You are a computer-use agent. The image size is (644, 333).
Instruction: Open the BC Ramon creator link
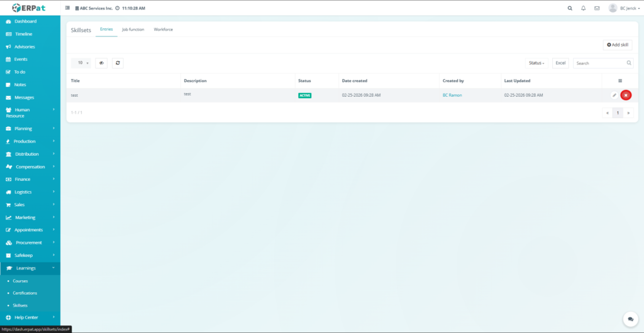point(452,96)
